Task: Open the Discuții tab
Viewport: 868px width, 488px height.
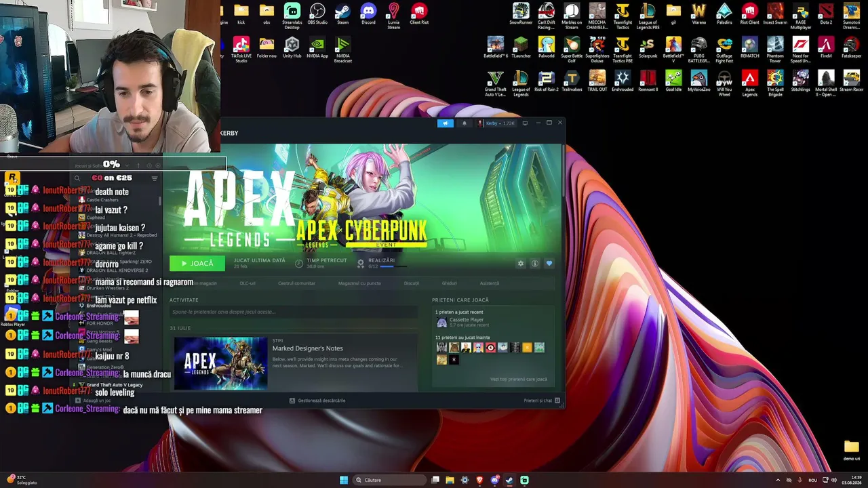Action: (412, 283)
